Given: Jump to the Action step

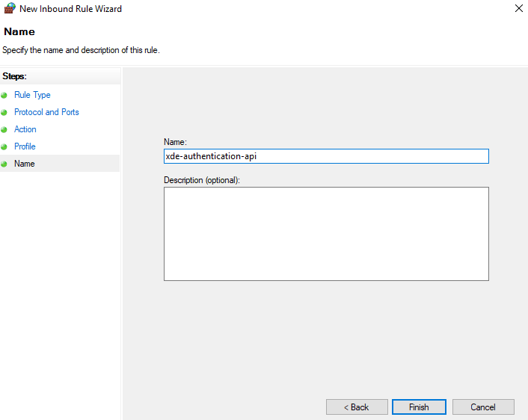Looking at the screenshot, I should [25, 129].
